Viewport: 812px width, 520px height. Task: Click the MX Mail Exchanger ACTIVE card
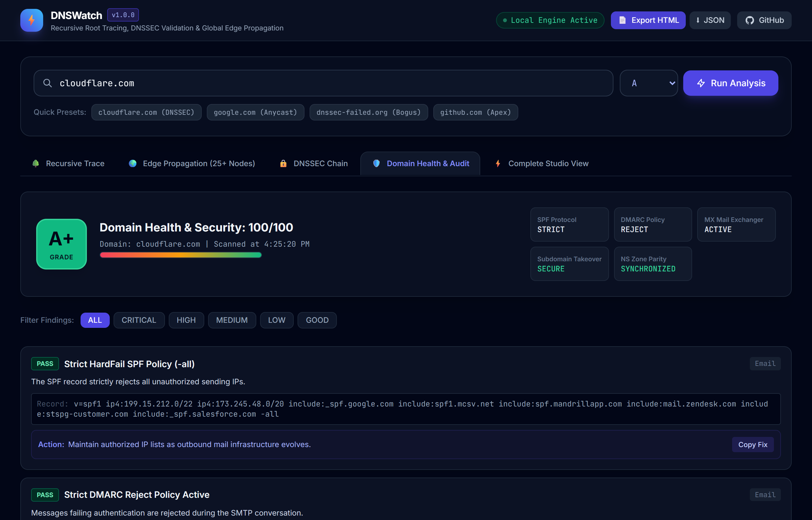(x=736, y=224)
